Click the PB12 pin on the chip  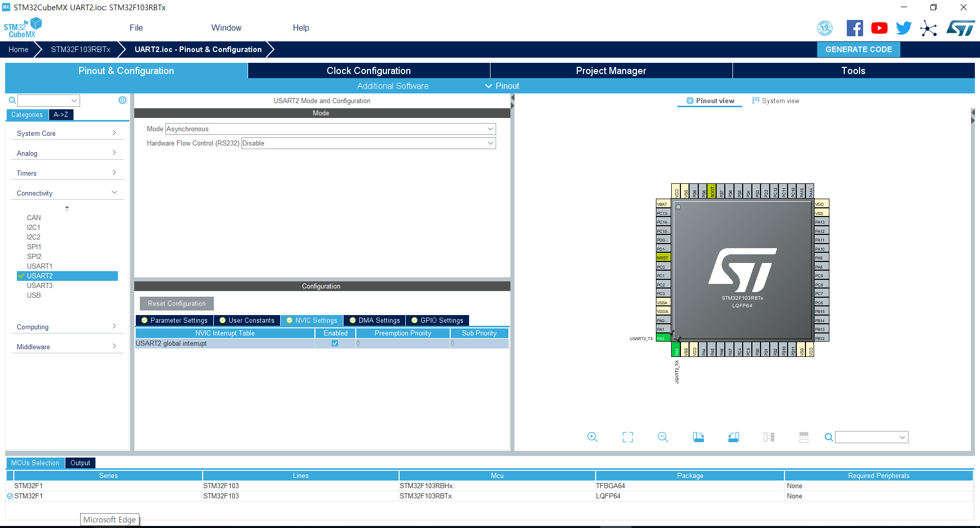pyautogui.click(x=822, y=338)
